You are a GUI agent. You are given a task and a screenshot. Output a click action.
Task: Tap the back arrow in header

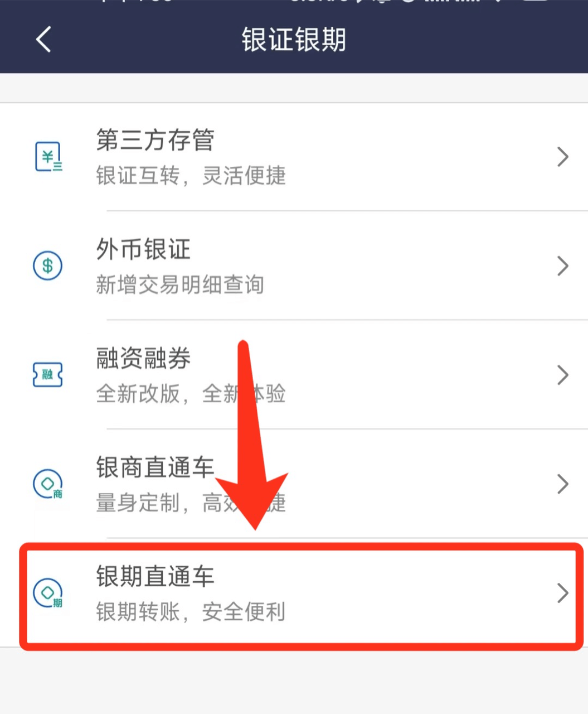[x=43, y=39]
